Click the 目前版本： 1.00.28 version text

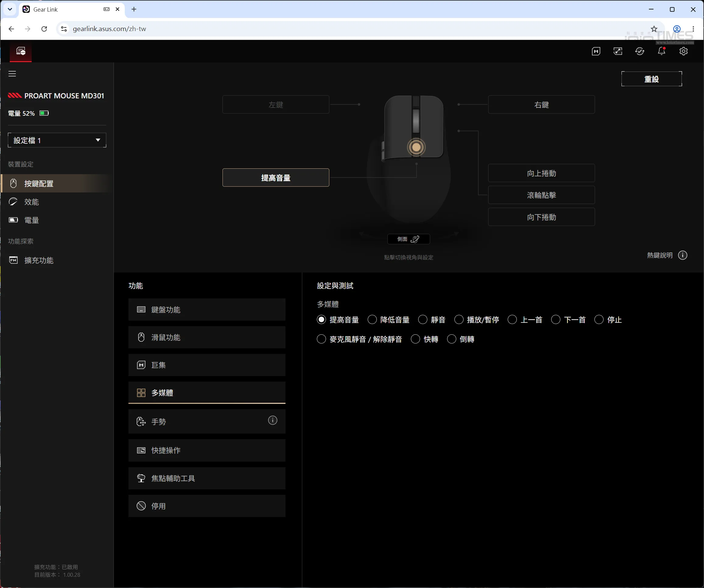click(57, 575)
